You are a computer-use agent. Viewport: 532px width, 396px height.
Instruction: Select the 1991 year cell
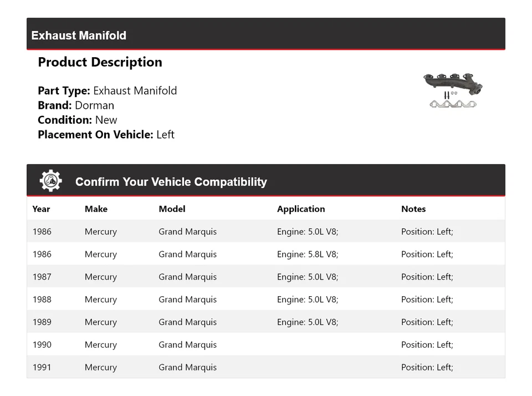pos(42,367)
